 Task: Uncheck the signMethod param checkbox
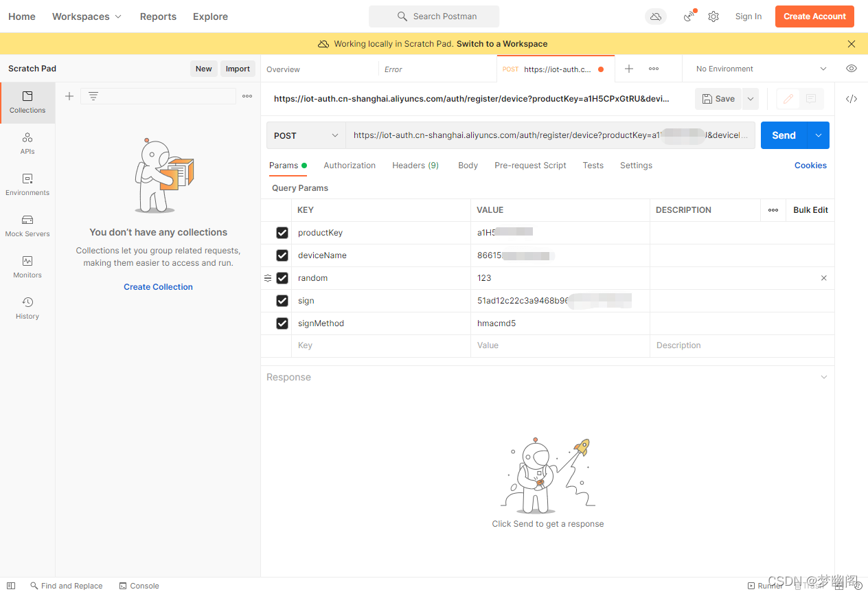(x=282, y=323)
